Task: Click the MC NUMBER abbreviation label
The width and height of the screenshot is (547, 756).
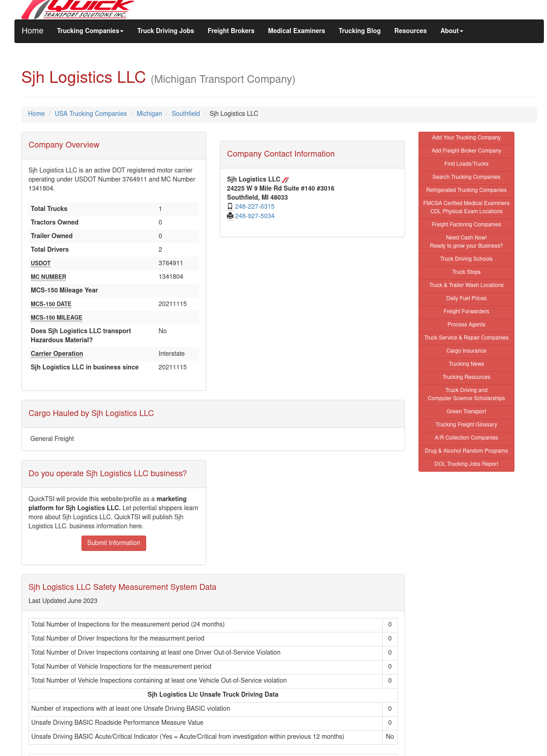Action: (x=48, y=277)
